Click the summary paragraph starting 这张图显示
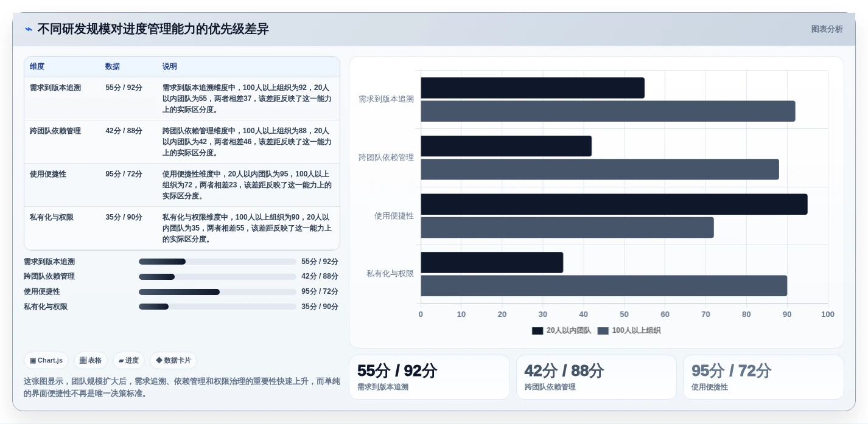Image resolution: width=868 pixels, height=424 pixels. (x=181, y=388)
